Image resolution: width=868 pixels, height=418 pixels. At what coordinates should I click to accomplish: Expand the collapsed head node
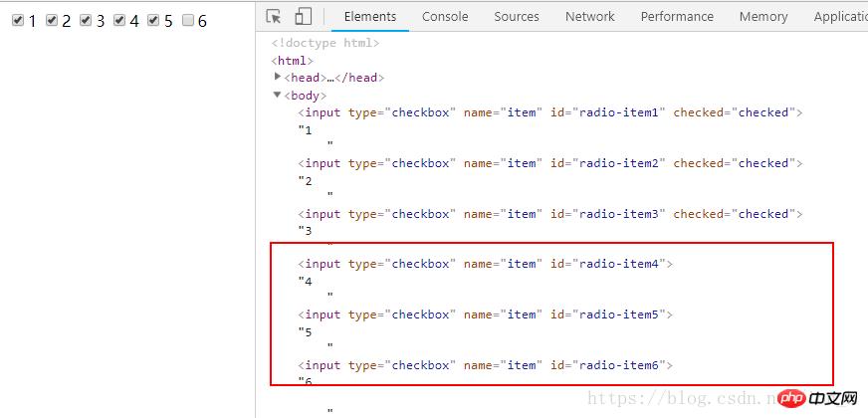pos(279,78)
